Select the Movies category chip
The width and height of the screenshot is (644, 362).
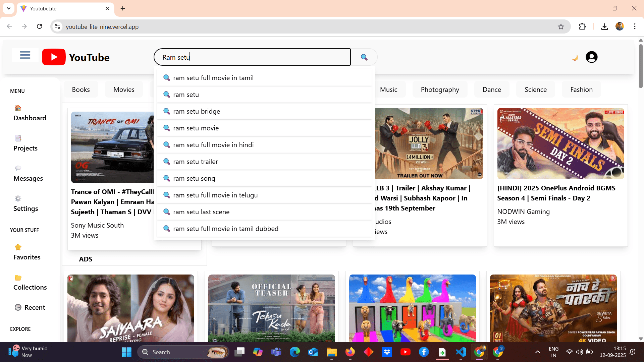click(124, 89)
